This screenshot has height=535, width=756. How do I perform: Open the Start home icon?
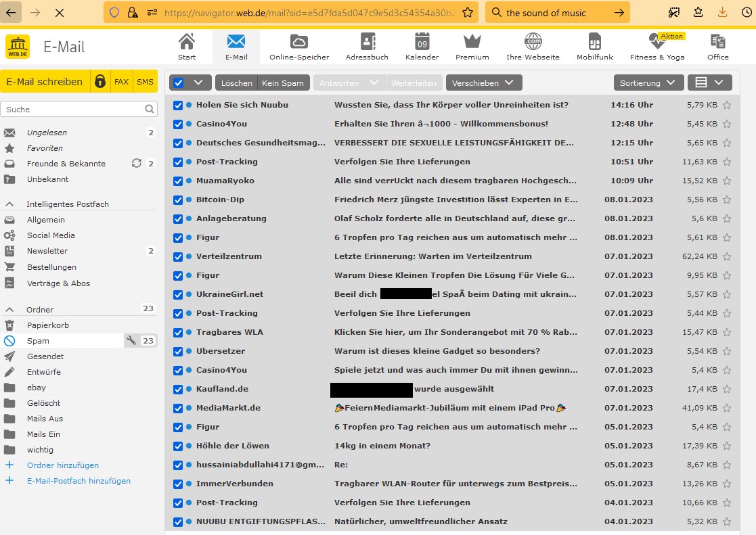coord(187,41)
